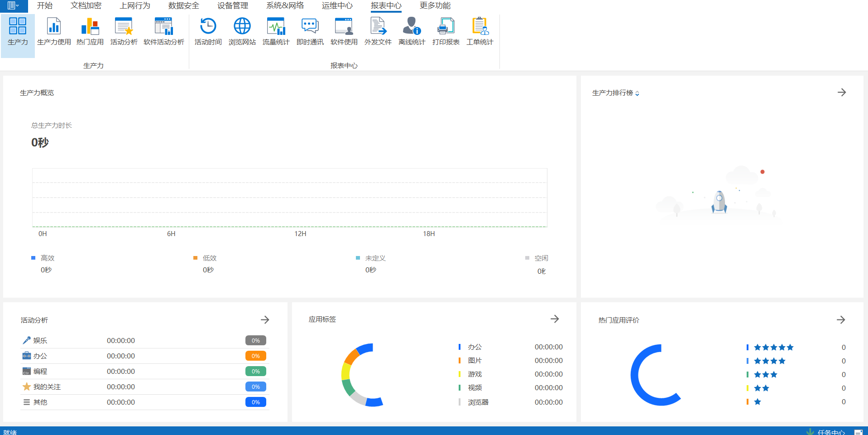Toggle the 未定义 legend series

point(371,258)
